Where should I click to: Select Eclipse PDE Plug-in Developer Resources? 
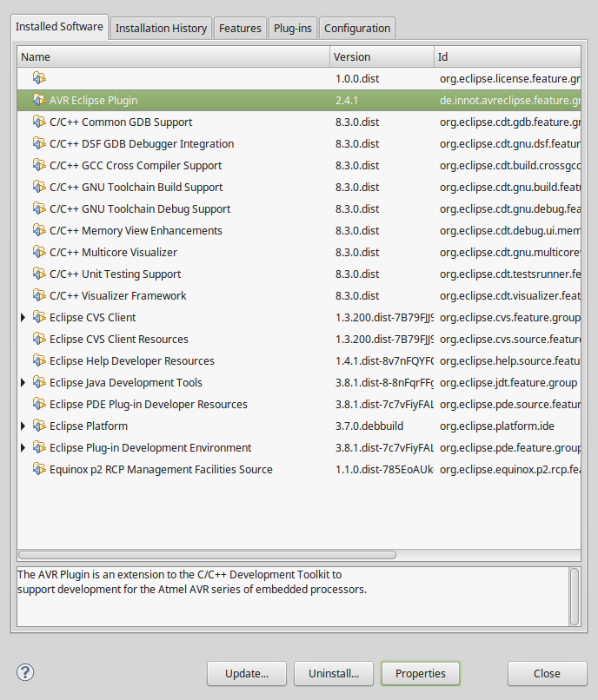click(299, 405)
